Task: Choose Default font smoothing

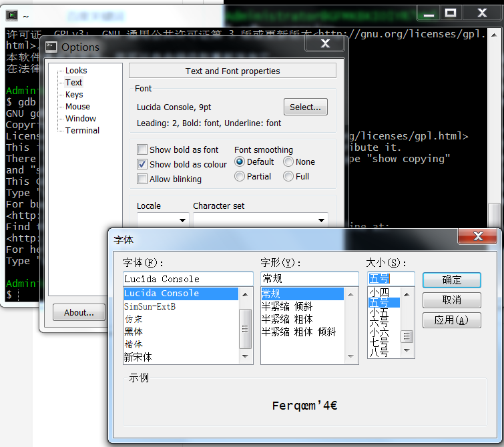Action: pos(240,161)
